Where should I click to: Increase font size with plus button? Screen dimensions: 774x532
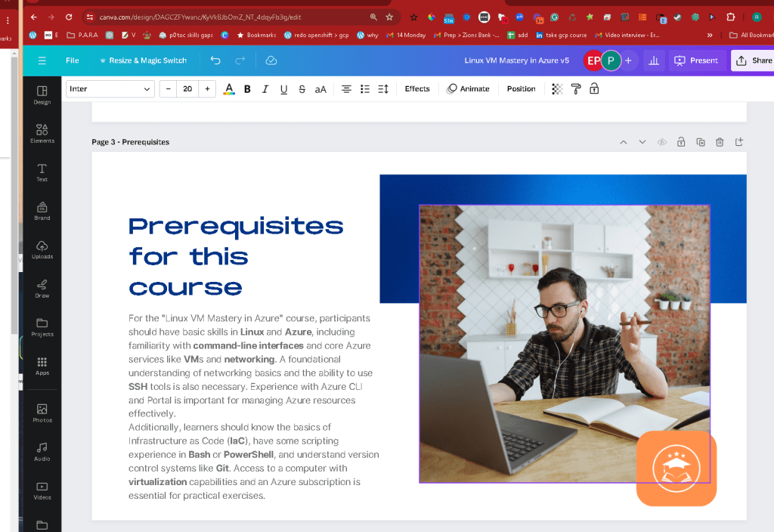[x=207, y=89]
